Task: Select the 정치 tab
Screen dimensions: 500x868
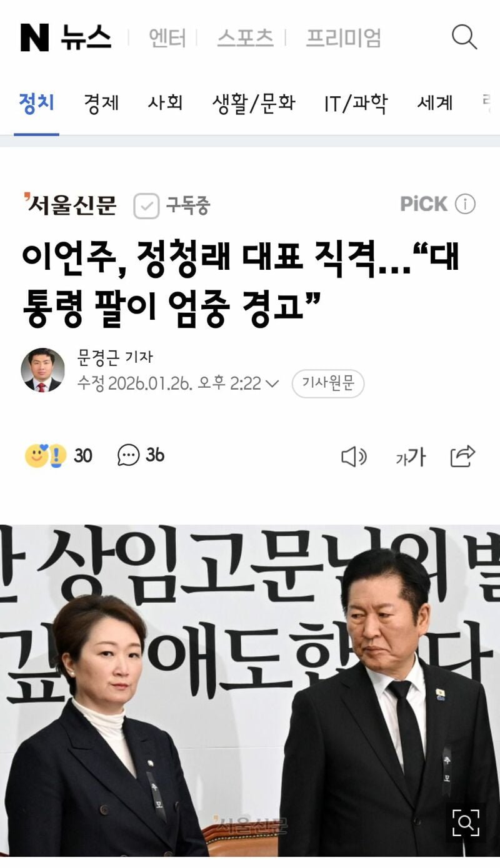Action: pyautogui.click(x=36, y=102)
